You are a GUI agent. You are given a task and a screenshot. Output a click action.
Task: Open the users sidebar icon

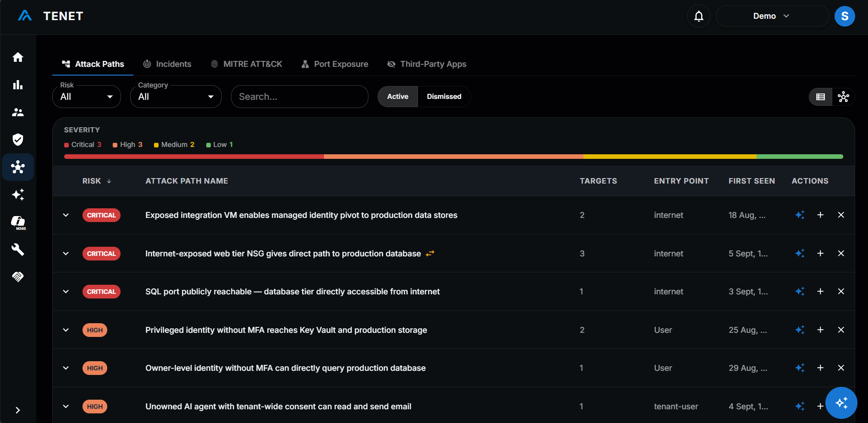click(x=18, y=112)
